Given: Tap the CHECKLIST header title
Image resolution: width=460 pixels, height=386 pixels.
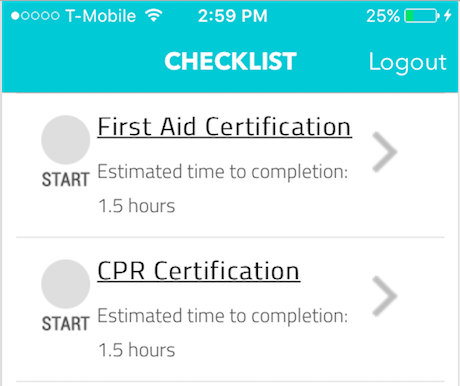Looking at the screenshot, I should [230, 61].
